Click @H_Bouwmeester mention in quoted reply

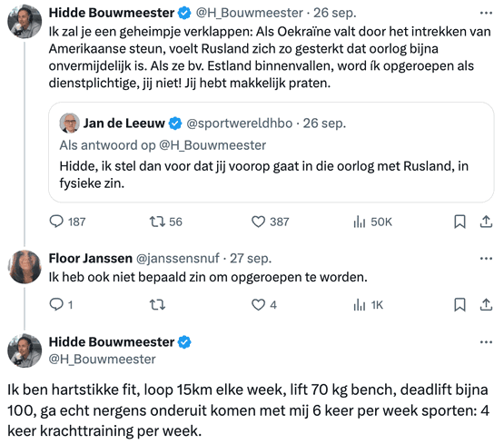[x=212, y=145]
